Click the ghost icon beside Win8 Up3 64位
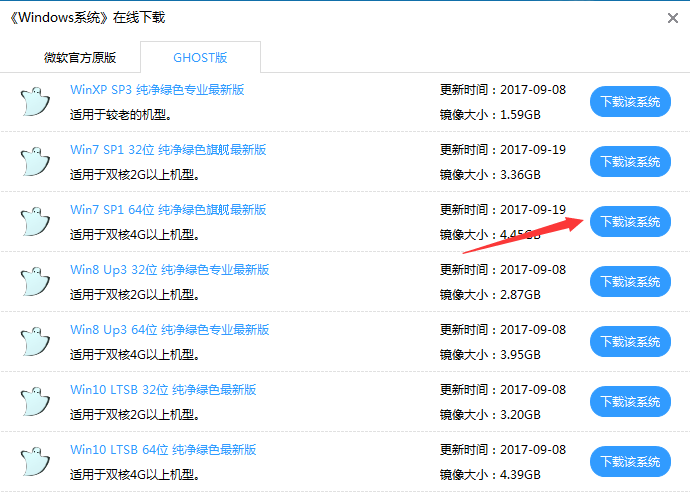The height and width of the screenshot is (501, 690). click(36, 342)
